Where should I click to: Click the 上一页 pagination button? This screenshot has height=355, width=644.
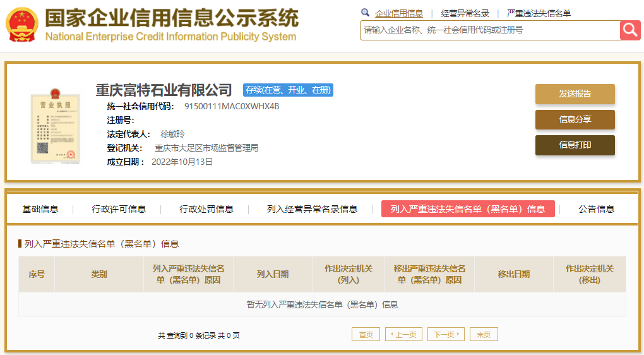tap(403, 334)
